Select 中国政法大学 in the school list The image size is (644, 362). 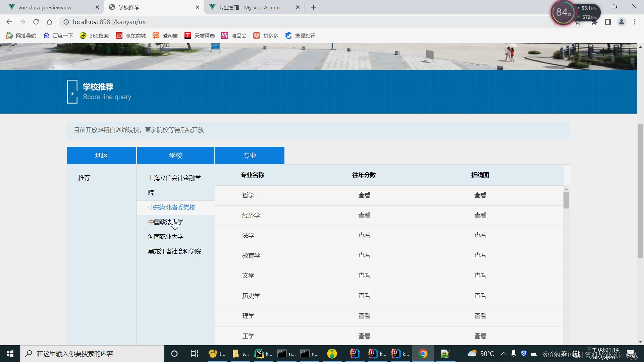pyautogui.click(x=166, y=222)
